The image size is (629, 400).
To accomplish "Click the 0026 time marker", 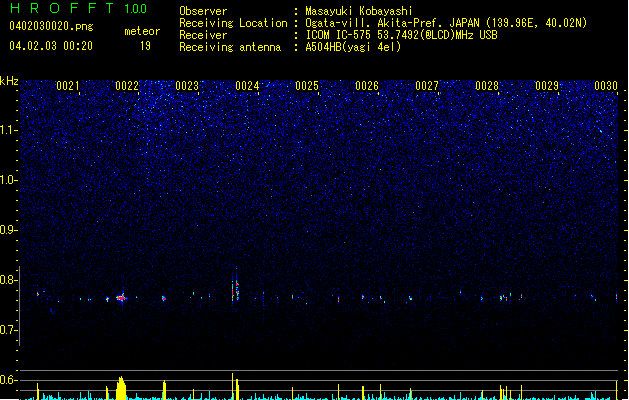I will [367, 86].
